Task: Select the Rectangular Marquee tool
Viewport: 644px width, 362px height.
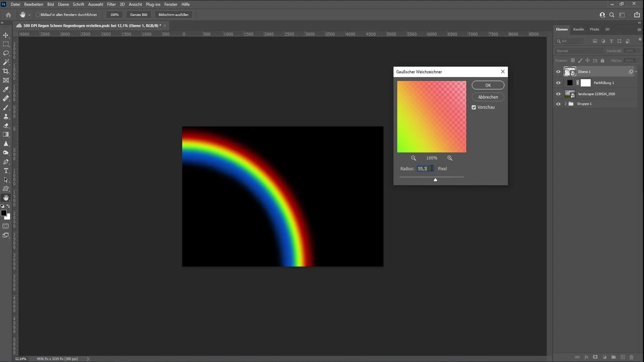Action: click(6, 44)
